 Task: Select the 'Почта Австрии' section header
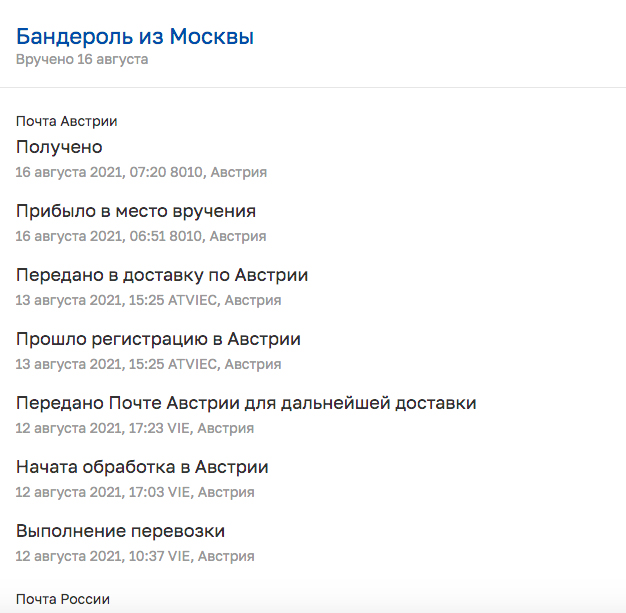point(66,121)
